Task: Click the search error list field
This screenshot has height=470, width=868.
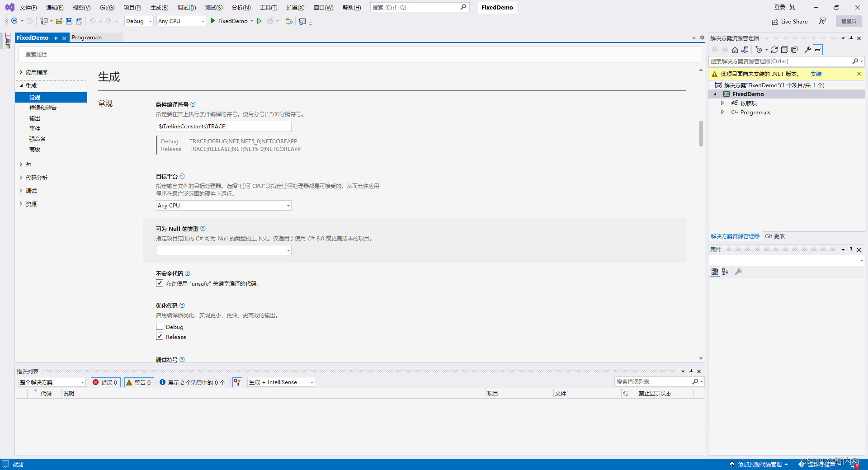Action: pyautogui.click(x=653, y=382)
